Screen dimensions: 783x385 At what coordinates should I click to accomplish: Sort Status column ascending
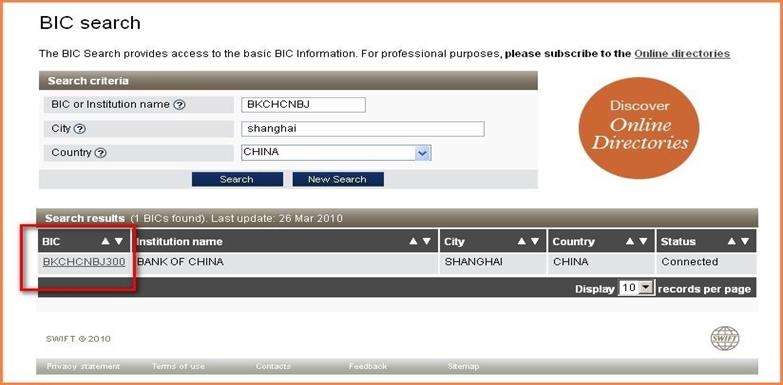(x=732, y=242)
